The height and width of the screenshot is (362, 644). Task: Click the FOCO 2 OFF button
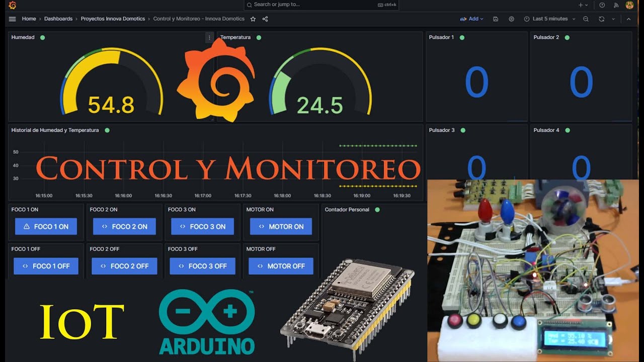click(x=124, y=266)
